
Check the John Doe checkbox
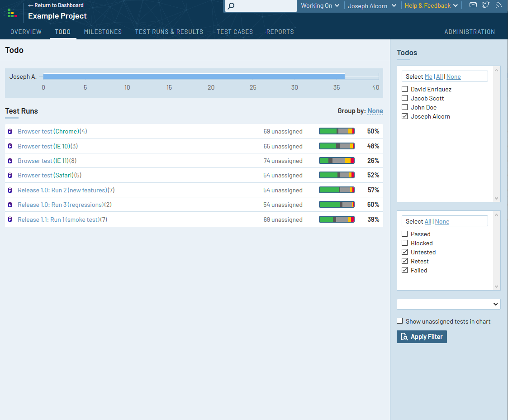pyautogui.click(x=405, y=107)
